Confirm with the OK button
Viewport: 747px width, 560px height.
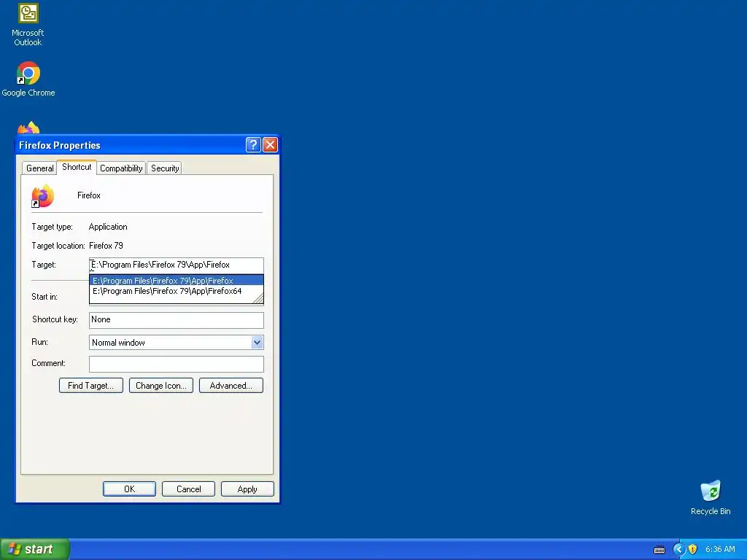(x=130, y=489)
